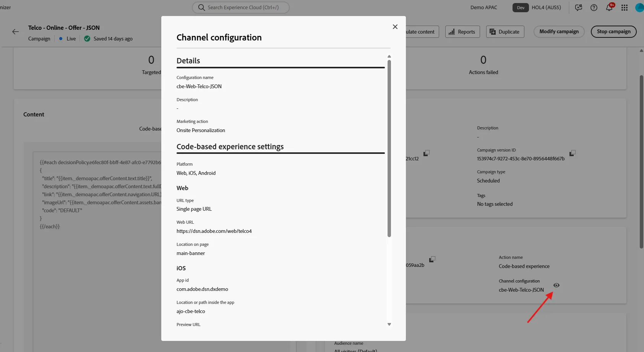Select the Single page URL value

click(194, 209)
